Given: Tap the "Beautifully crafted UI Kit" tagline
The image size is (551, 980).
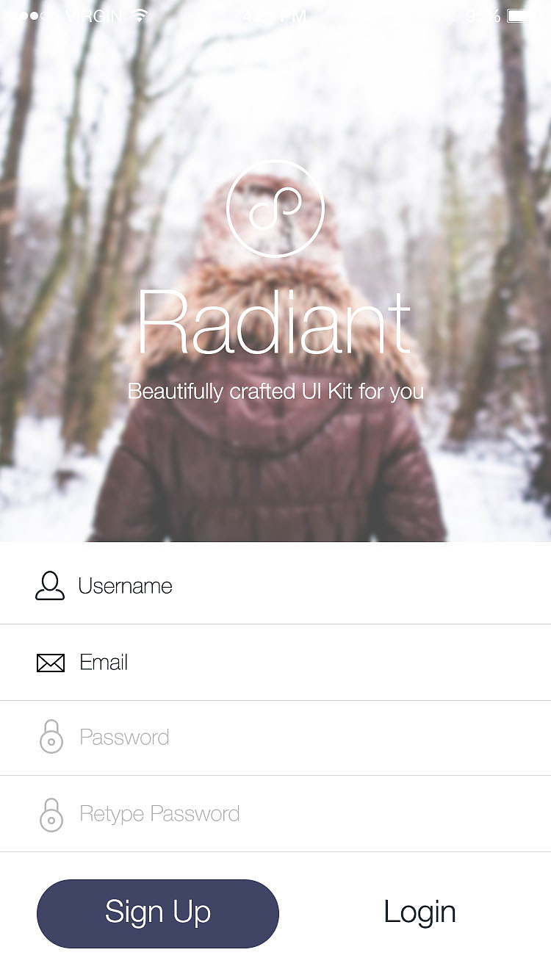Looking at the screenshot, I should (275, 391).
